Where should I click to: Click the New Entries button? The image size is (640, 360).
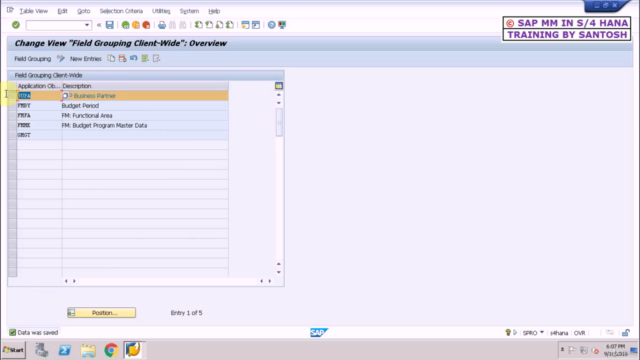coord(85,59)
